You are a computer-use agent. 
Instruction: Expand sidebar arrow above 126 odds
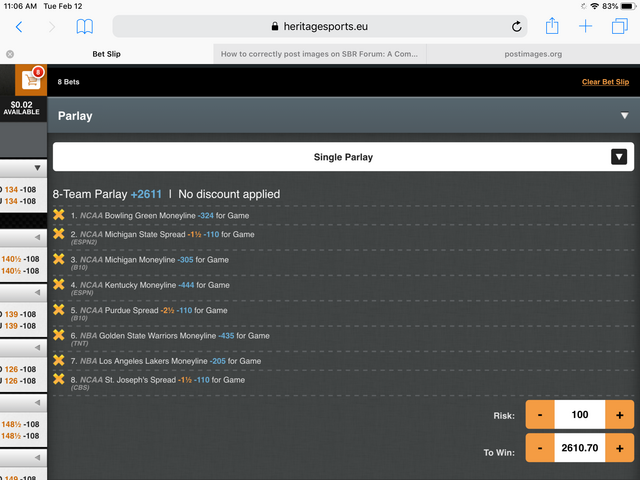[38, 347]
